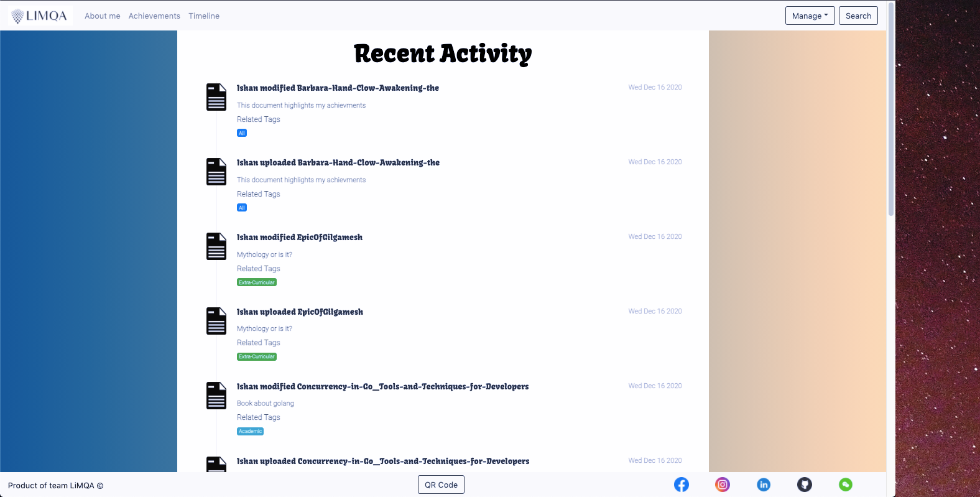The height and width of the screenshot is (497, 980).
Task: Click the LinkedIn icon
Action: pos(764,485)
